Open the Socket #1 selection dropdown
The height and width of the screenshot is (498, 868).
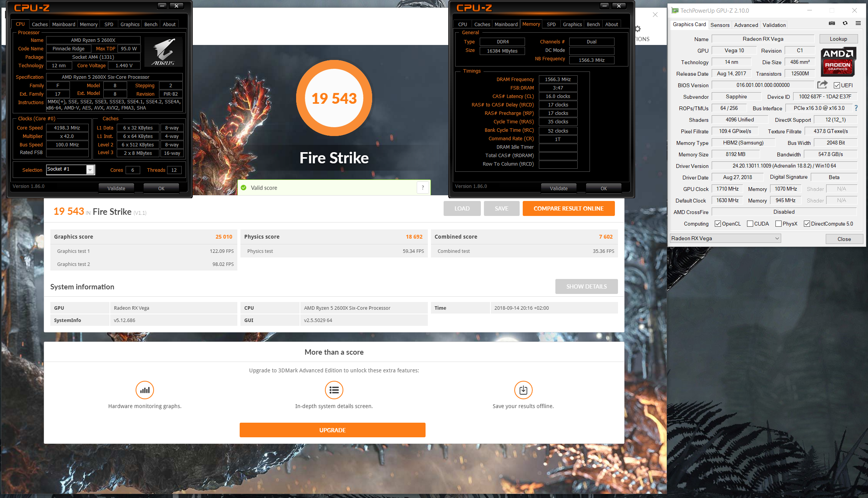point(90,169)
